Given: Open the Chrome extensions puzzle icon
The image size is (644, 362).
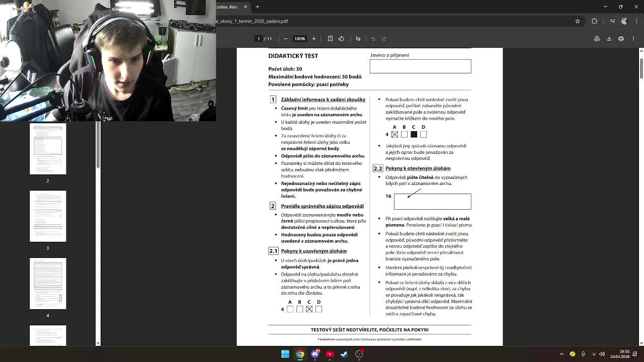Looking at the screenshot, I should pyautogui.click(x=595, y=21).
